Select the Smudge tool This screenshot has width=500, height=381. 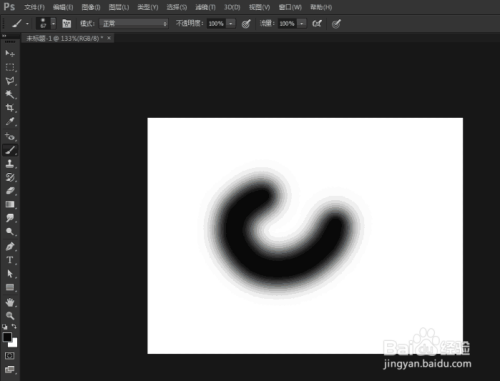click(10, 218)
